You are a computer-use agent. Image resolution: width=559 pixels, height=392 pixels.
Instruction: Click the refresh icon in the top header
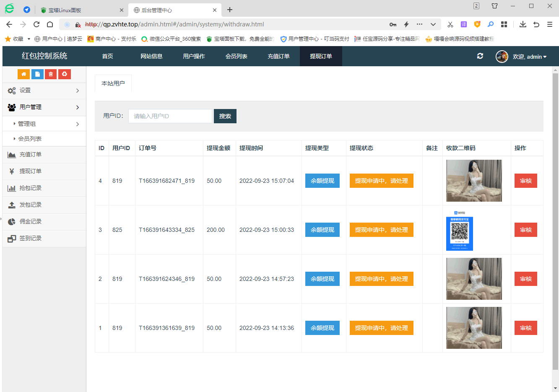[x=480, y=56]
